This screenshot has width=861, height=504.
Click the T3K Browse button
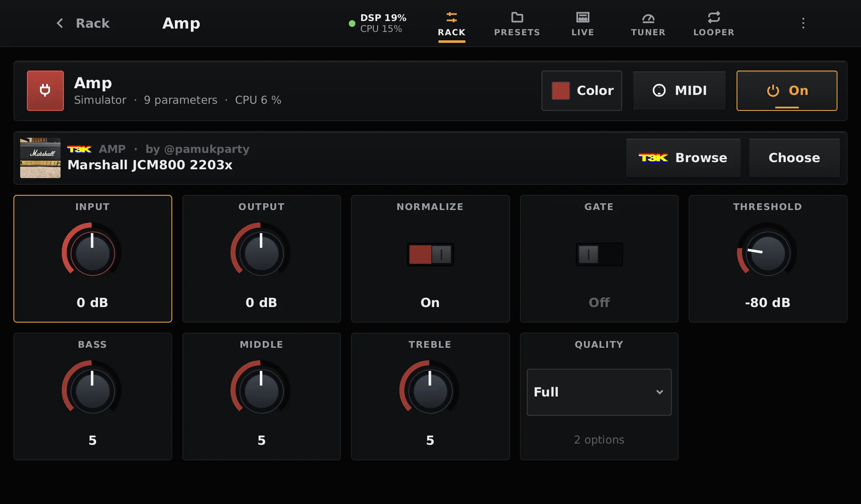(x=684, y=158)
